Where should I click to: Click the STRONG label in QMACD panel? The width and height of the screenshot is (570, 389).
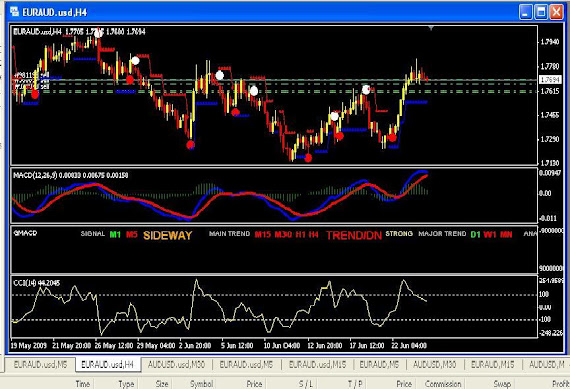click(x=399, y=233)
